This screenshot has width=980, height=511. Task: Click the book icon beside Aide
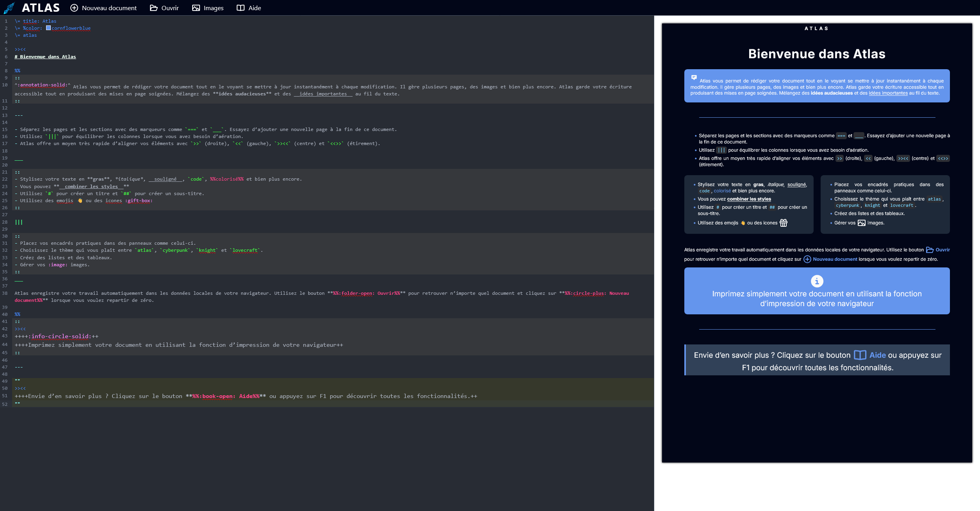241,8
